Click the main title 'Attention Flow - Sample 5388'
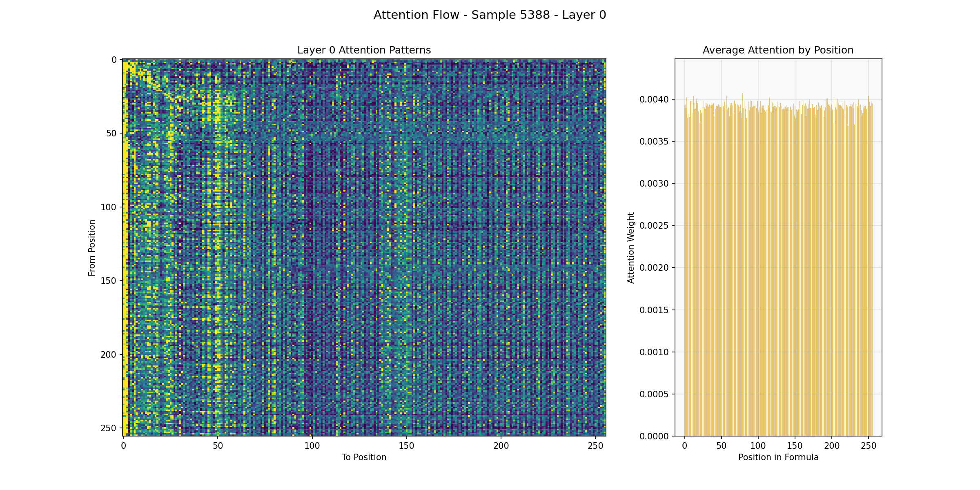 [x=489, y=15]
